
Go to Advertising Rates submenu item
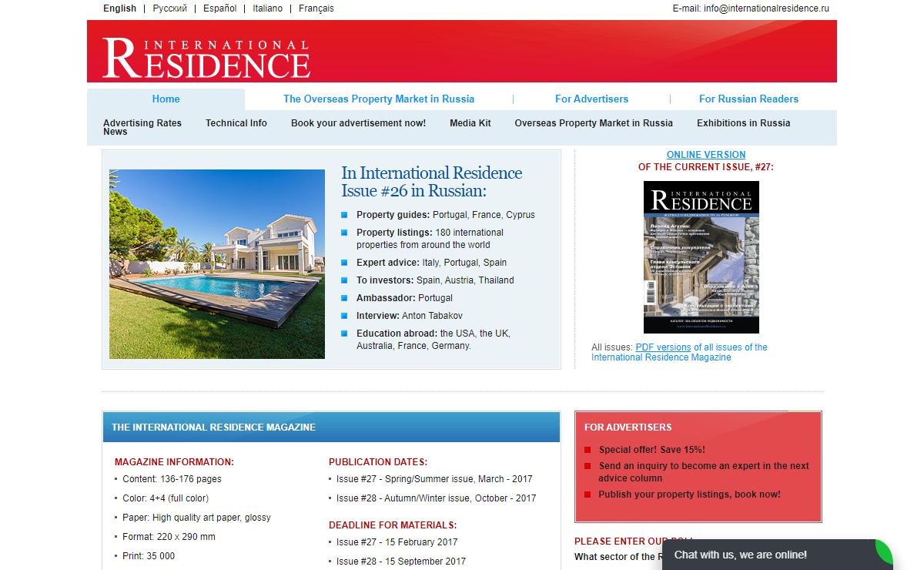point(142,122)
